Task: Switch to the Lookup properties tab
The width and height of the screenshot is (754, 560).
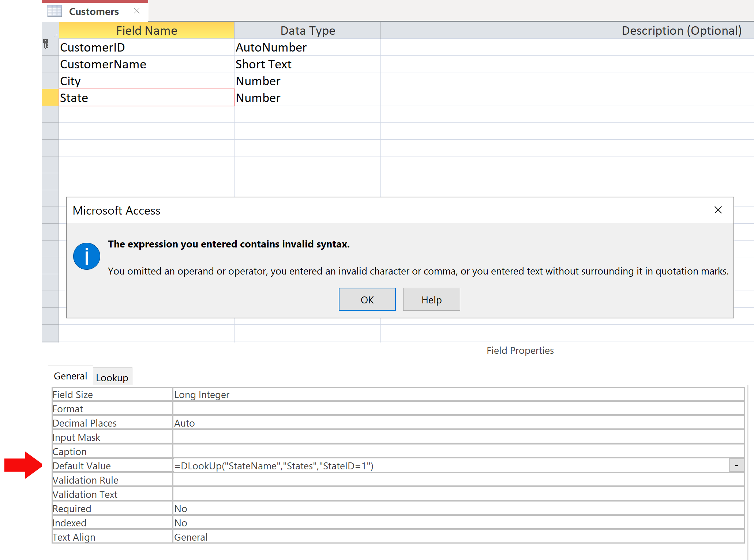Action: coord(112,377)
